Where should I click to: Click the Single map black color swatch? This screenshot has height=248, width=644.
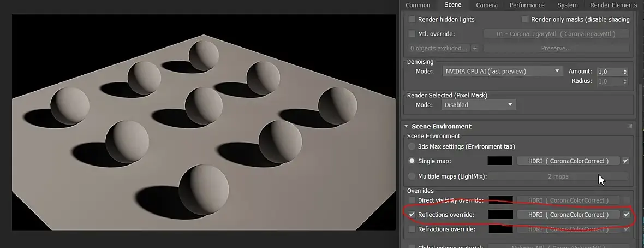pyautogui.click(x=500, y=161)
